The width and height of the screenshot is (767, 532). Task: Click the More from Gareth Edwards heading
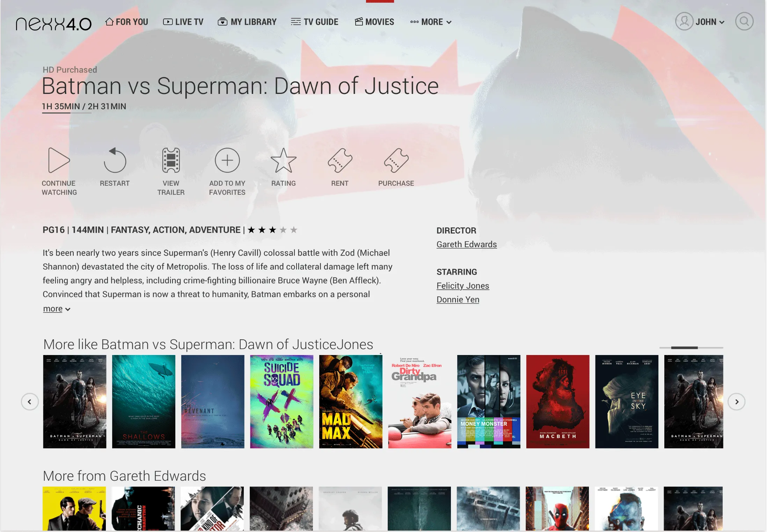[124, 476]
